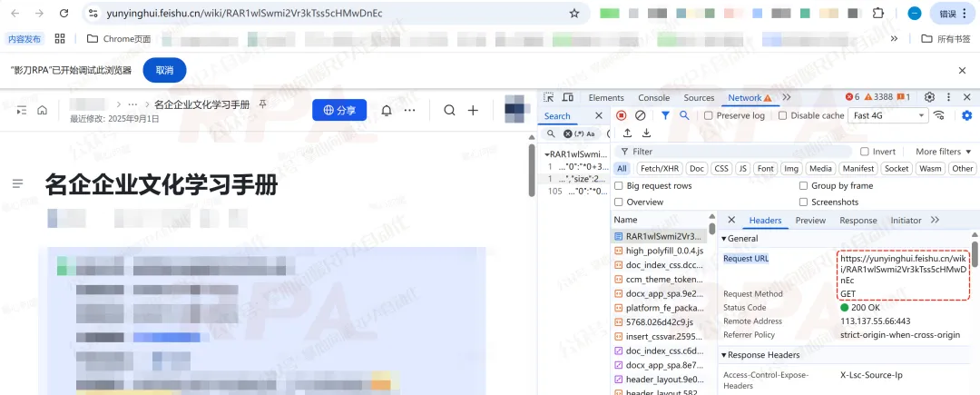Open the Chrome extensions puzzle icon
Viewport: 980px width, 395px height.
878,13
